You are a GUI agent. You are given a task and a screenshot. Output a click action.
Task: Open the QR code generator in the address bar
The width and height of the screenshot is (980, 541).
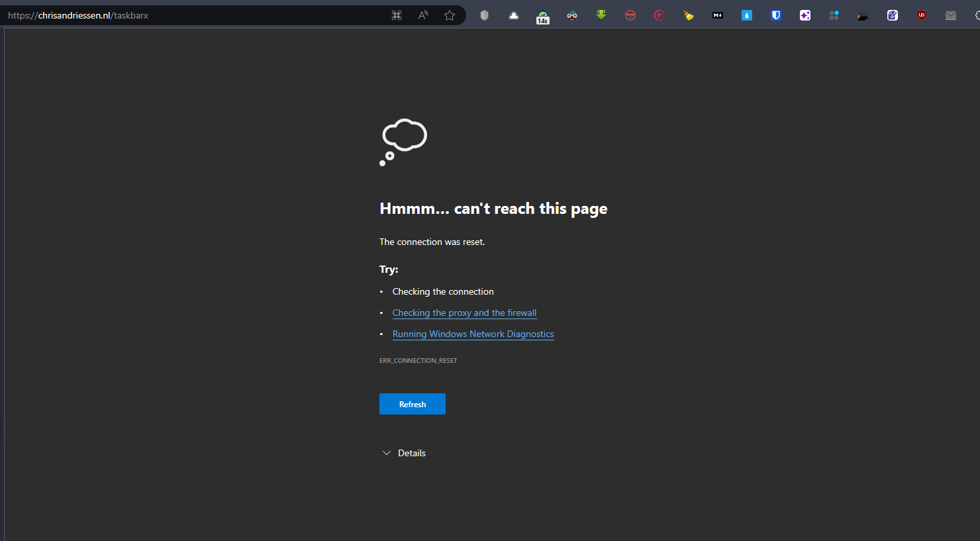[396, 15]
